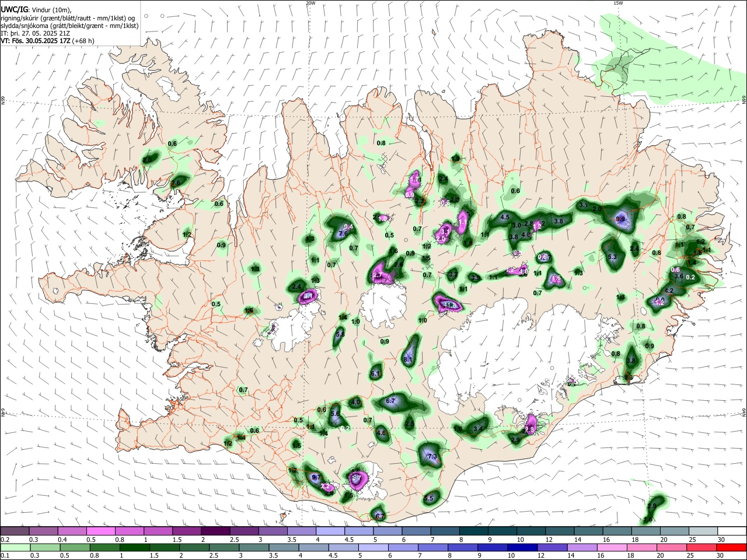Click the white upper legend swatch after 30
This screenshot has width=747, height=560.
tap(732, 531)
